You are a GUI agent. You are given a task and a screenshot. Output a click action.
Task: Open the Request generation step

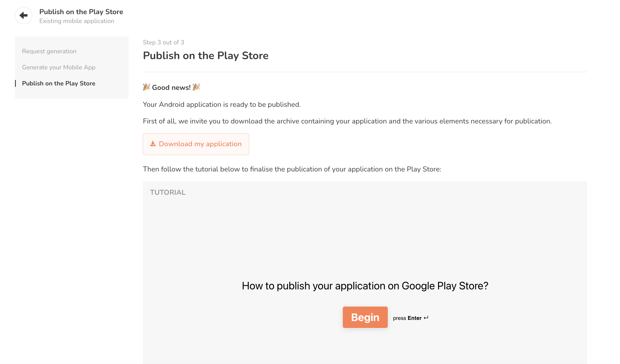(49, 51)
